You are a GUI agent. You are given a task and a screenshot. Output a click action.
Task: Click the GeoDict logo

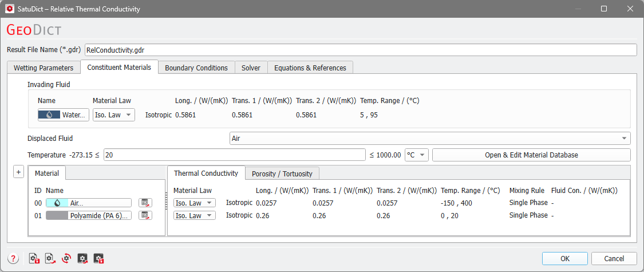[x=34, y=30]
